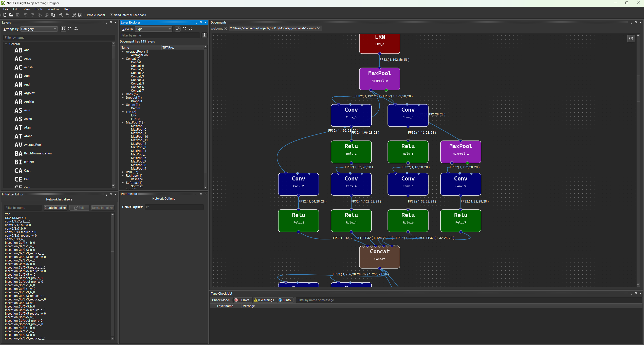Close the Layer Explorer panel

[x=206, y=23]
